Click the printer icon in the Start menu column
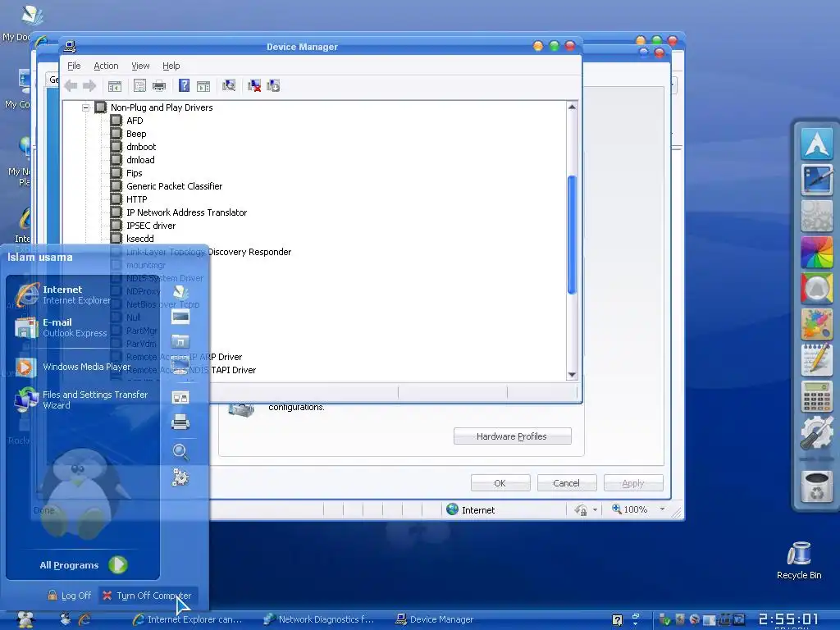840x630 pixels. point(180,422)
